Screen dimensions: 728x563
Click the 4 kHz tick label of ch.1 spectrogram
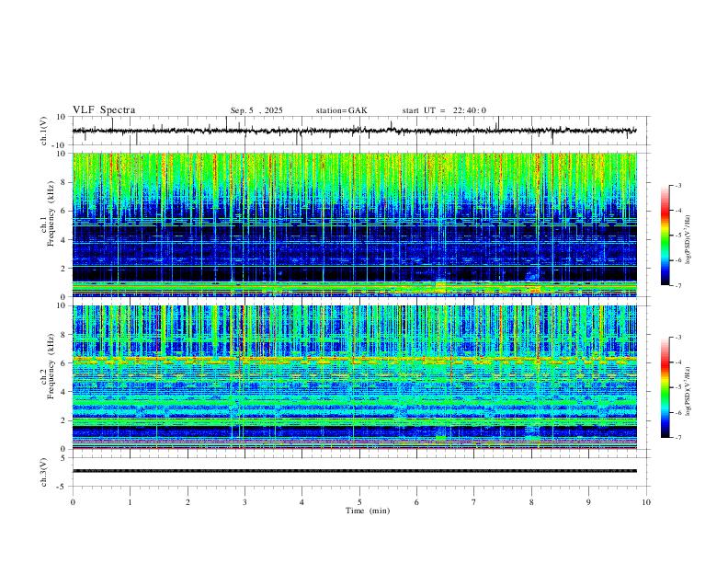tap(63, 240)
